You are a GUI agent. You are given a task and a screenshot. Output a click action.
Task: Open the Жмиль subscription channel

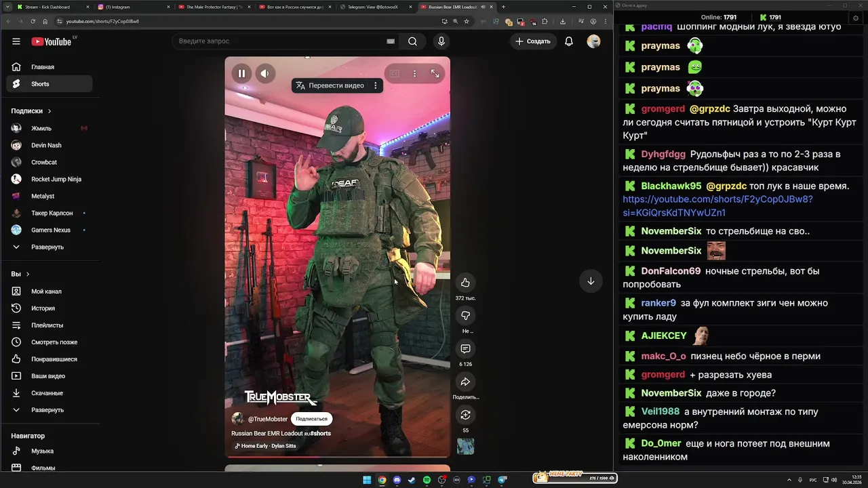pos(49,128)
